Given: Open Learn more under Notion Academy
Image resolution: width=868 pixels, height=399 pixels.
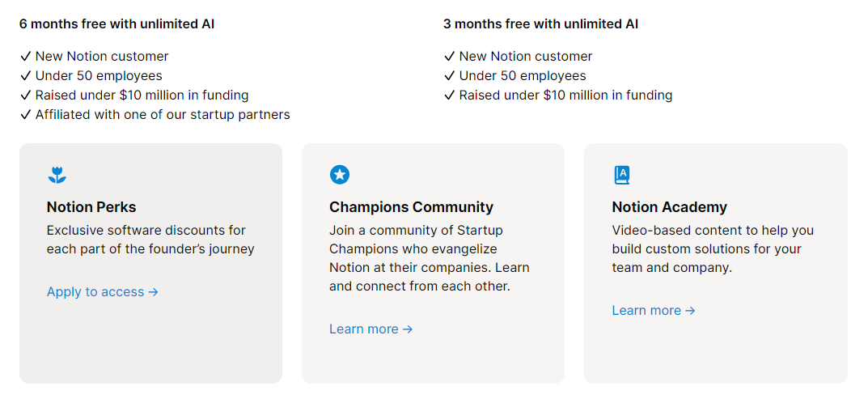Looking at the screenshot, I should pyautogui.click(x=653, y=310).
